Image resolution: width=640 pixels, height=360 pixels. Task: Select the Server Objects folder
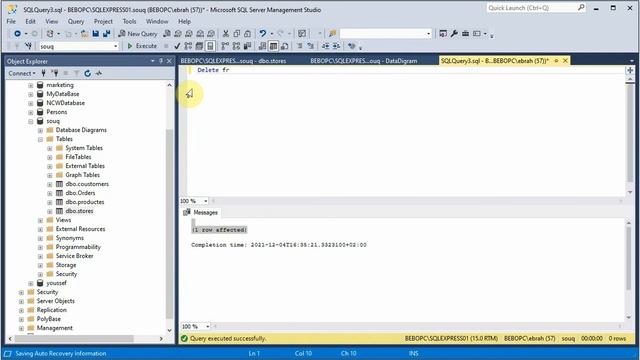pyautogui.click(x=56, y=301)
